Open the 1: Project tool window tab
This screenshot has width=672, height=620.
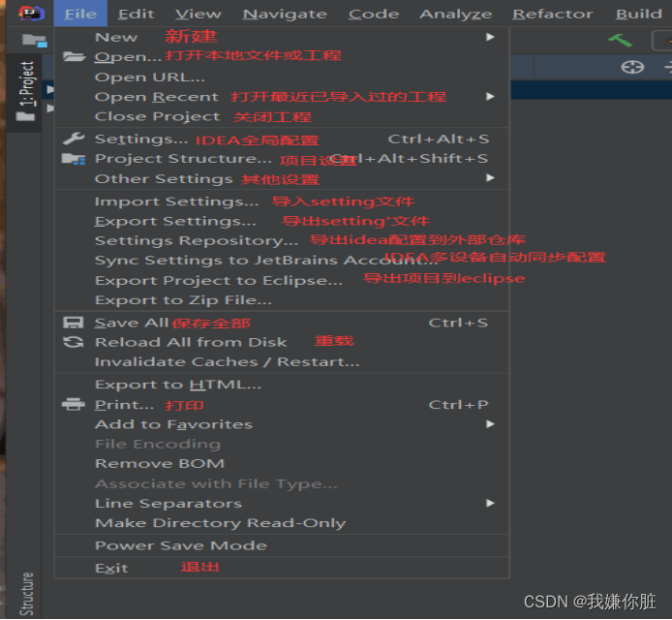(26, 91)
